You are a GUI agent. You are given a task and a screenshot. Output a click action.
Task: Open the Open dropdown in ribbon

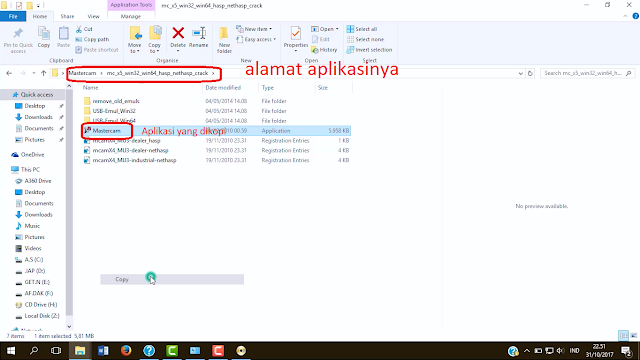click(x=325, y=29)
